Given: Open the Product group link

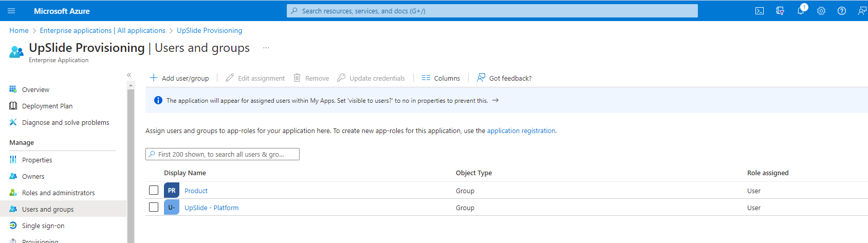Looking at the screenshot, I should (x=196, y=191).
